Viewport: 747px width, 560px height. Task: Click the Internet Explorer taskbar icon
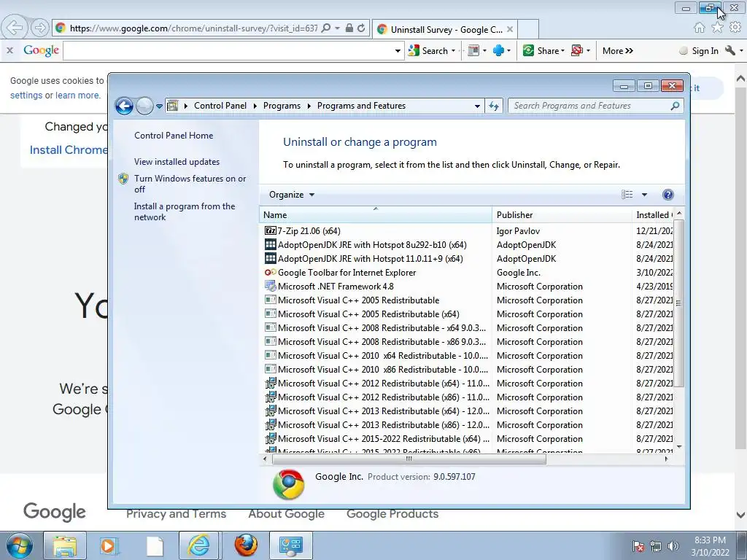199,545
